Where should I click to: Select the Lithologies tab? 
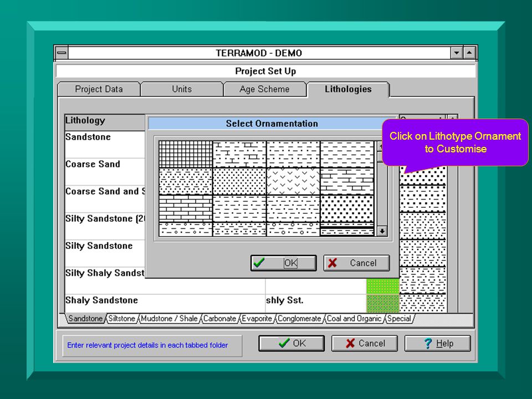(x=348, y=89)
